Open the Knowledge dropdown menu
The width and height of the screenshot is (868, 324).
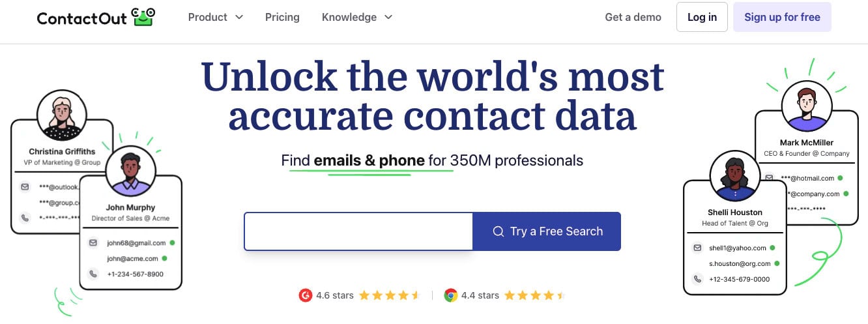[356, 18]
